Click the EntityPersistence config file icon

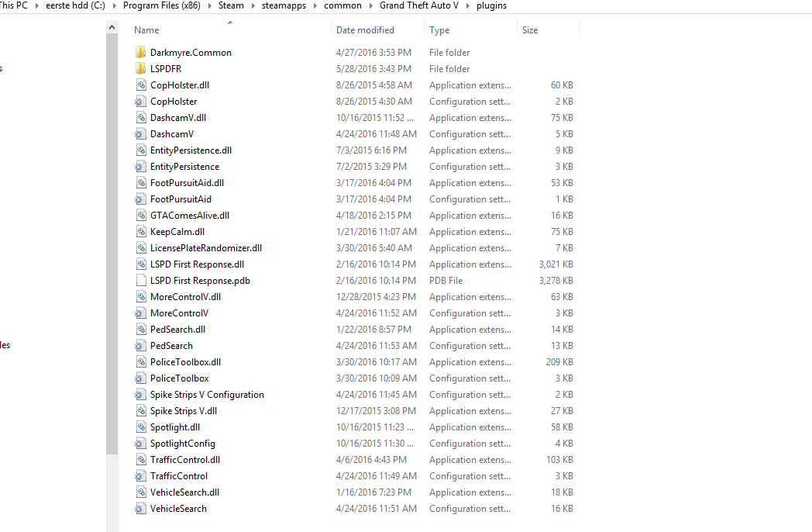click(x=140, y=167)
